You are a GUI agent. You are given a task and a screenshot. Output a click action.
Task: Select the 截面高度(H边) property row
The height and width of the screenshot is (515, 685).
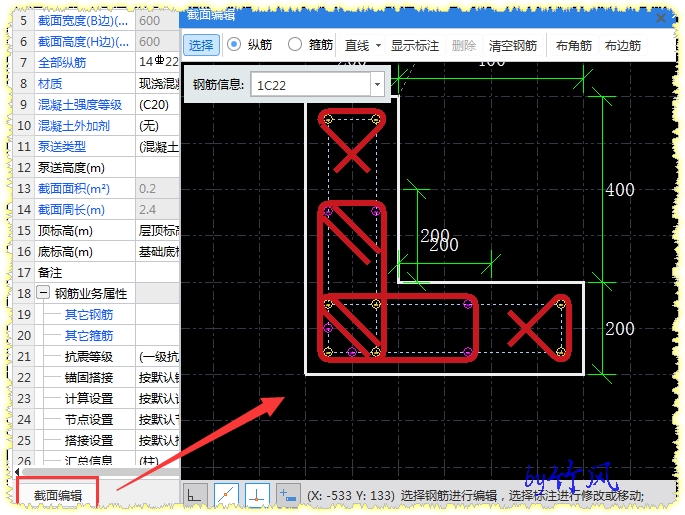pyautogui.click(x=96, y=41)
